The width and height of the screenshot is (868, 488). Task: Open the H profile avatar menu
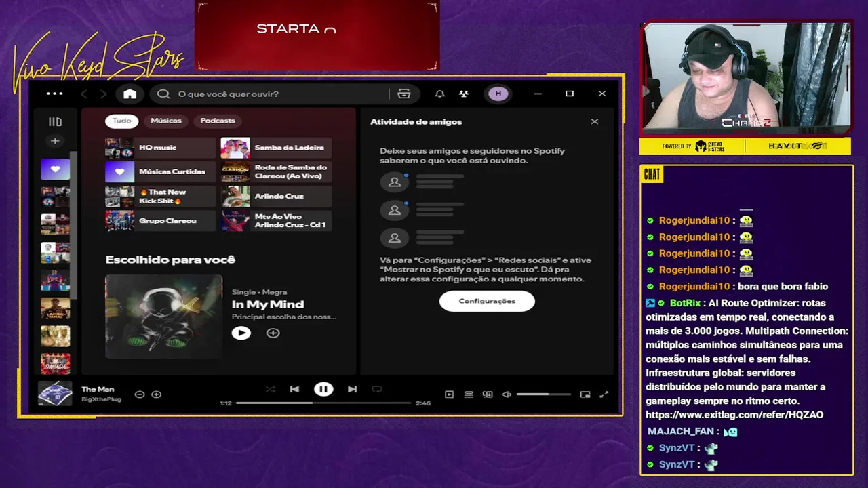click(498, 94)
